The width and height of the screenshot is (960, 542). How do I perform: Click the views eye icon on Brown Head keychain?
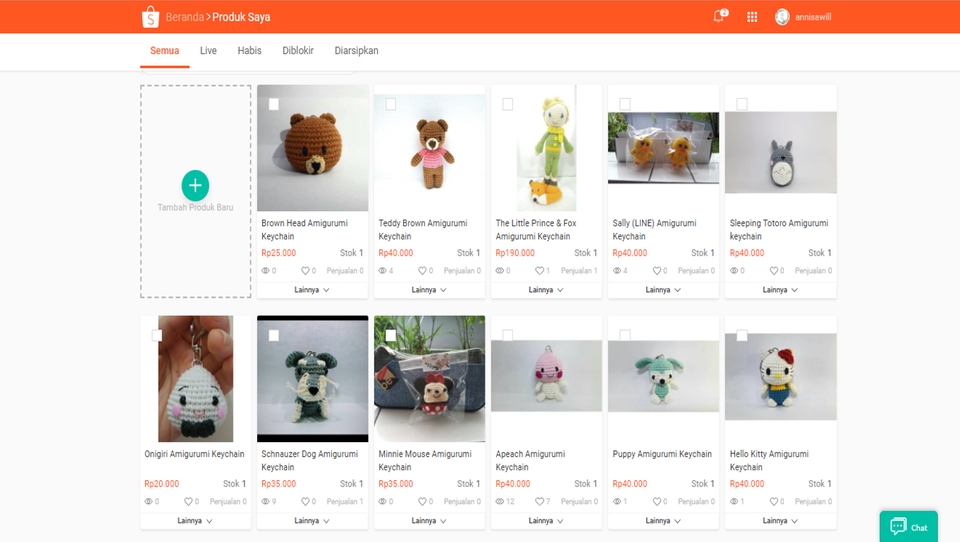[x=265, y=271]
